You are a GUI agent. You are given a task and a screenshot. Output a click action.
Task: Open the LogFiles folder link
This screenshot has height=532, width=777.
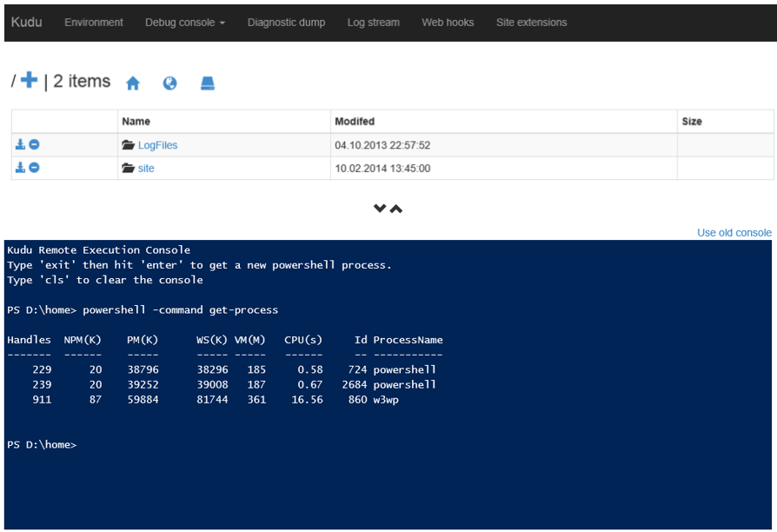[157, 145]
